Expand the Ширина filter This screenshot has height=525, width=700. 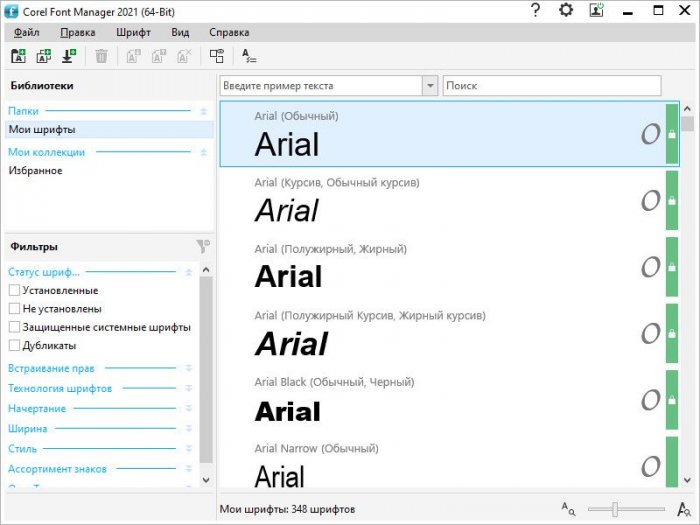point(188,429)
